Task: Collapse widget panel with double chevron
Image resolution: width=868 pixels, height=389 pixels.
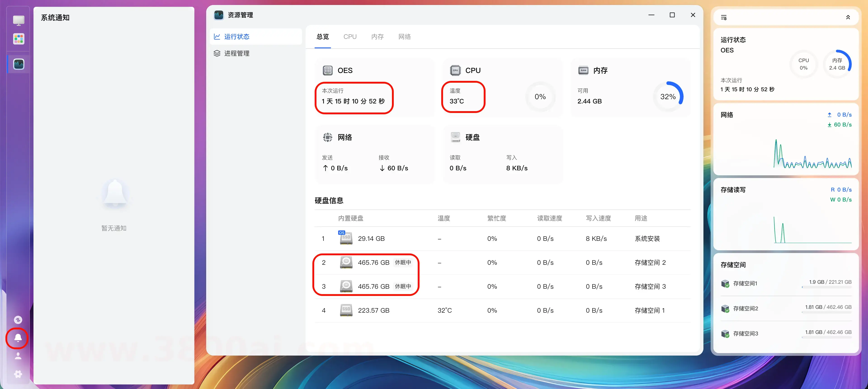Action: pyautogui.click(x=848, y=18)
